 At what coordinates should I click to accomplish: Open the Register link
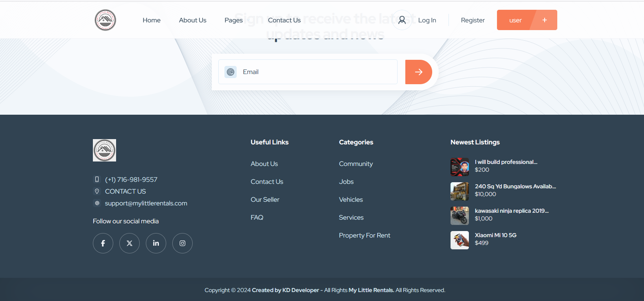pos(473,20)
